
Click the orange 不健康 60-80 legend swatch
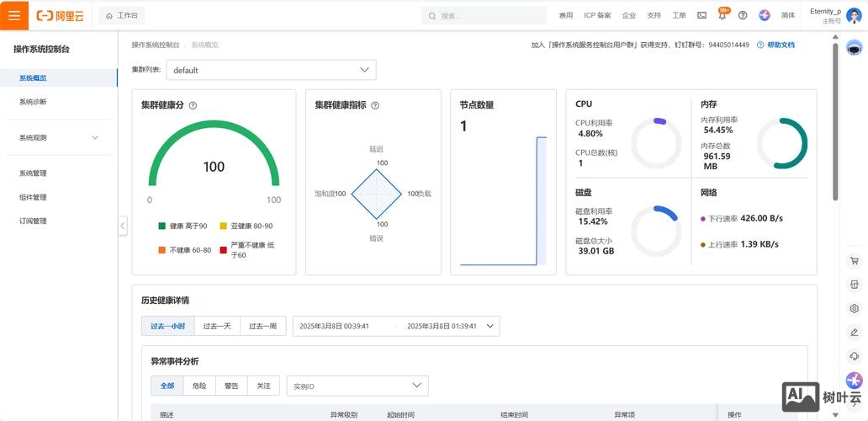pos(162,250)
